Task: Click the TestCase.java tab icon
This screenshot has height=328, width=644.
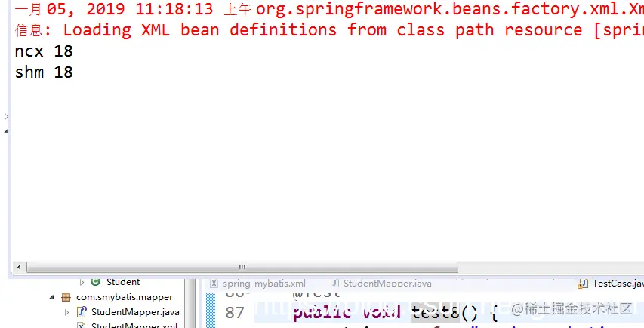Action: pos(582,284)
